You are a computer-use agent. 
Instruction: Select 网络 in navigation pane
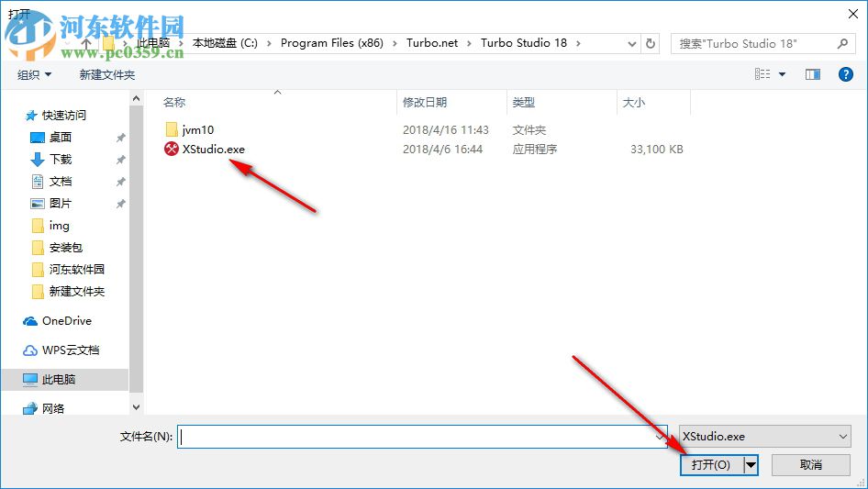[x=52, y=408]
